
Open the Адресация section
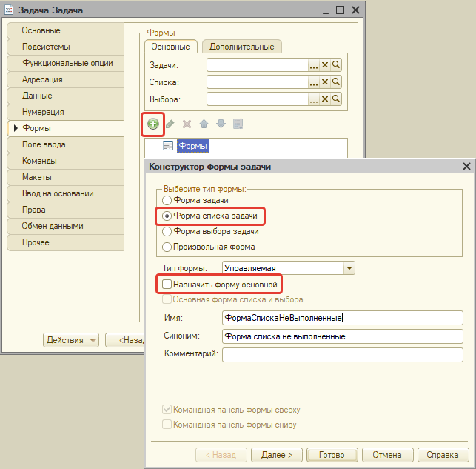pyautogui.click(x=65, y=79)
